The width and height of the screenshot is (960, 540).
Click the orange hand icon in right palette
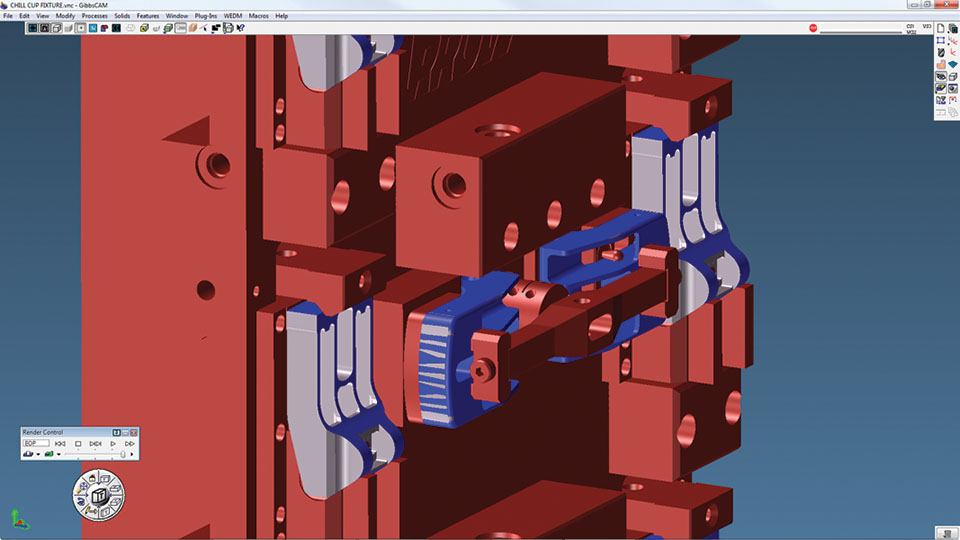[x=941, y=64]
